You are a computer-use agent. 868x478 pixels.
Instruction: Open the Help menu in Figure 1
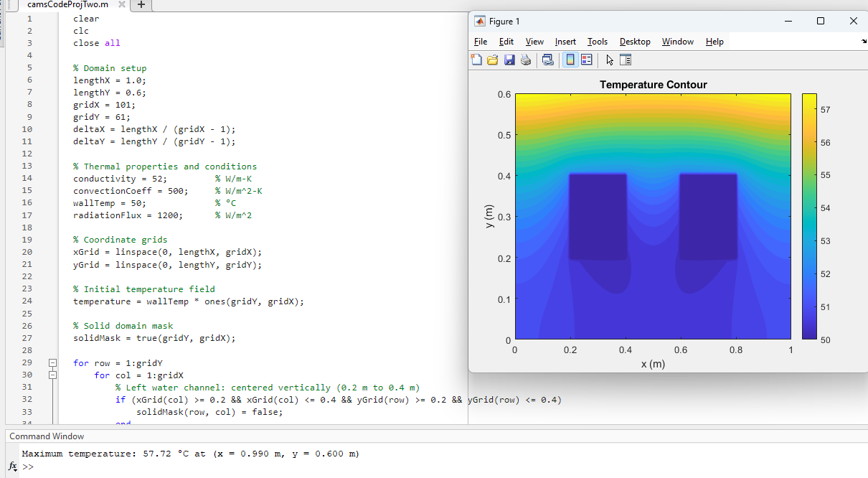tap(714, 42)
